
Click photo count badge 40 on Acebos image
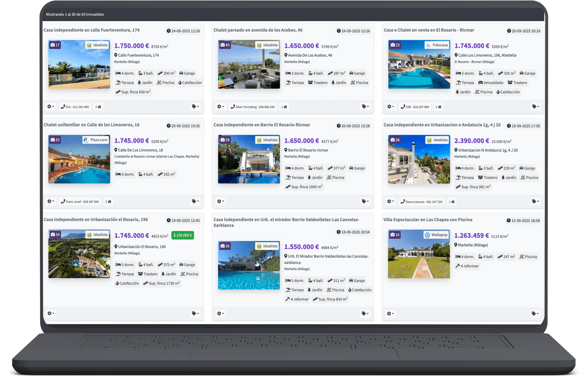pos(225,45)
